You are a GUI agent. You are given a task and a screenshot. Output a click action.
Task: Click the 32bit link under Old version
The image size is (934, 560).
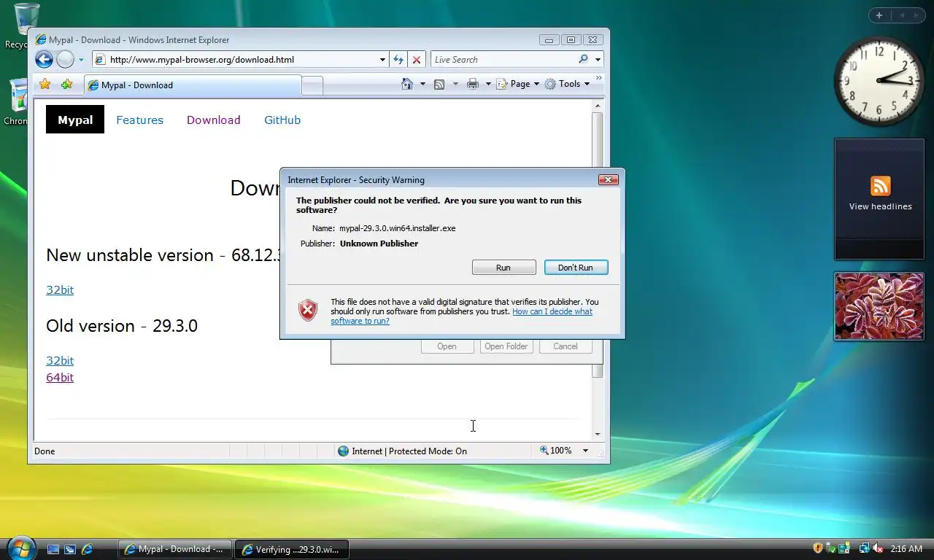60,360
